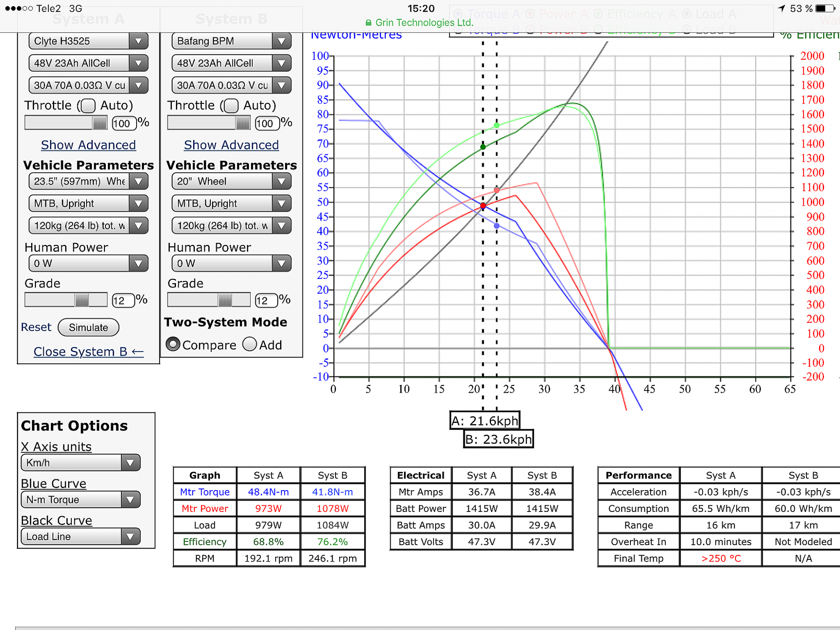The height and width of the screenshot is (630, 840).
Task: Enable Auto throttle checkbox for System B
Action: 231,106
